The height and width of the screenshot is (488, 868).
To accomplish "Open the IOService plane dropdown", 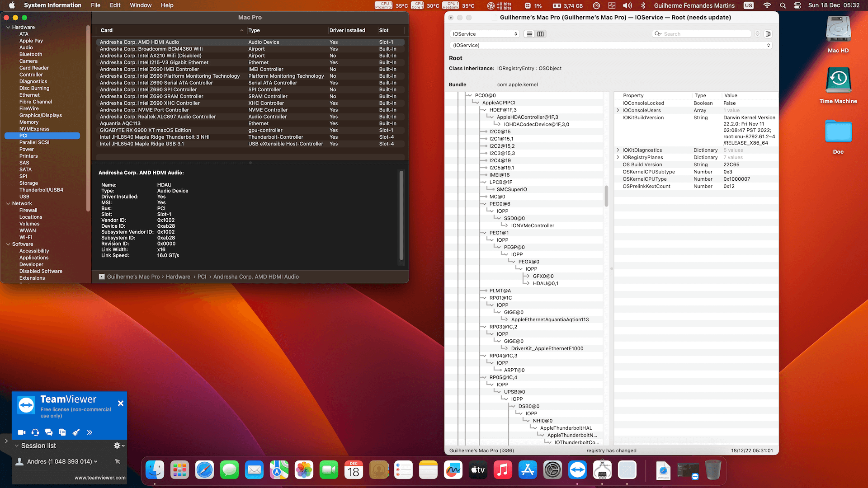I will pos(484,34).
